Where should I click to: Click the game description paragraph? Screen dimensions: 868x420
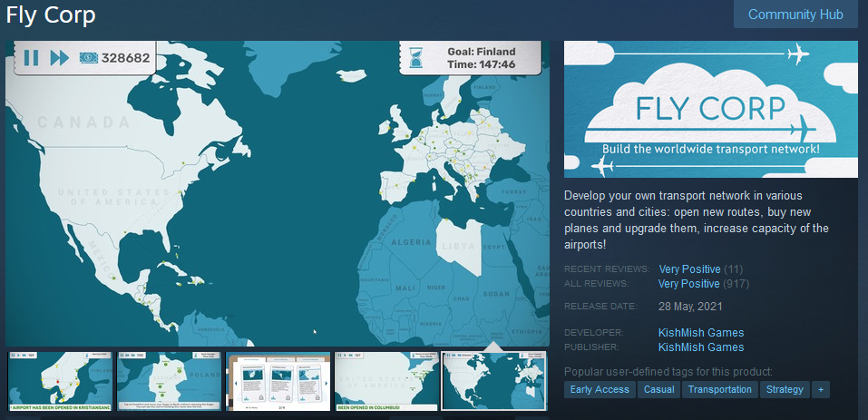click(697, 220)
